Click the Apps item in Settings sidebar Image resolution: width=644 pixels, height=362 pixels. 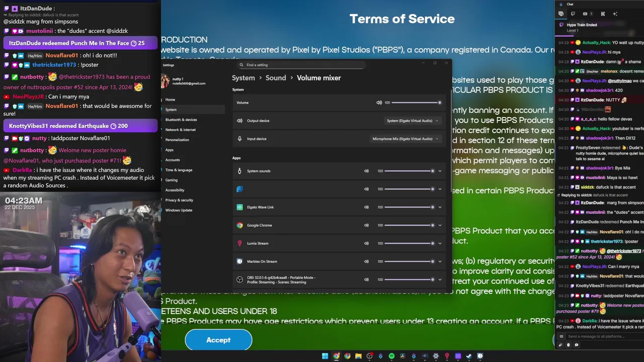click(x=193, y=150)
